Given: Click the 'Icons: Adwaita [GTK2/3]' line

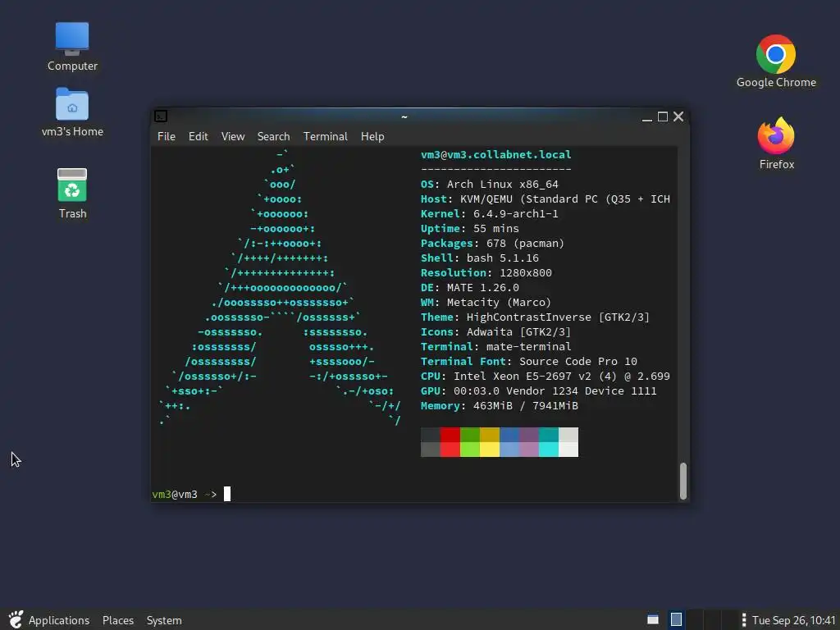Looking at the screenshot, I should point(496,332).
